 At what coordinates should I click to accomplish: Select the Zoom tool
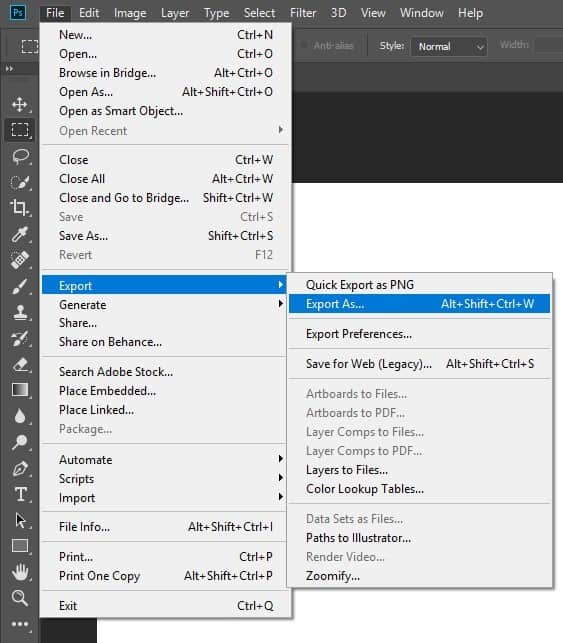click(20, 598)
